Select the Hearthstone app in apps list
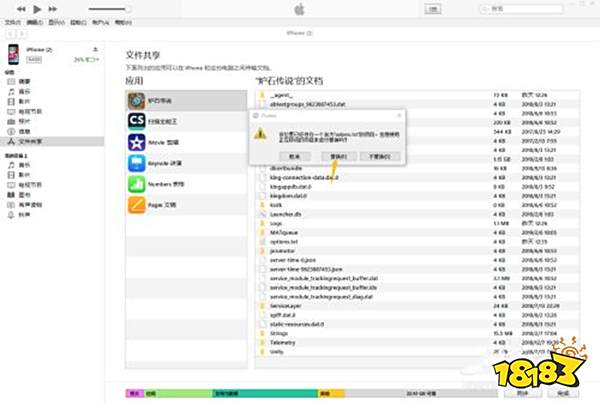Viewport: 600px width, 405px height. pos(186,101)
